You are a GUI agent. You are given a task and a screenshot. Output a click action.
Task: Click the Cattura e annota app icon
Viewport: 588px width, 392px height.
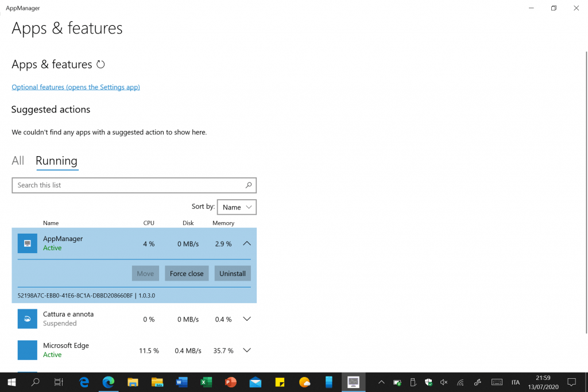[x=27, y=319]
